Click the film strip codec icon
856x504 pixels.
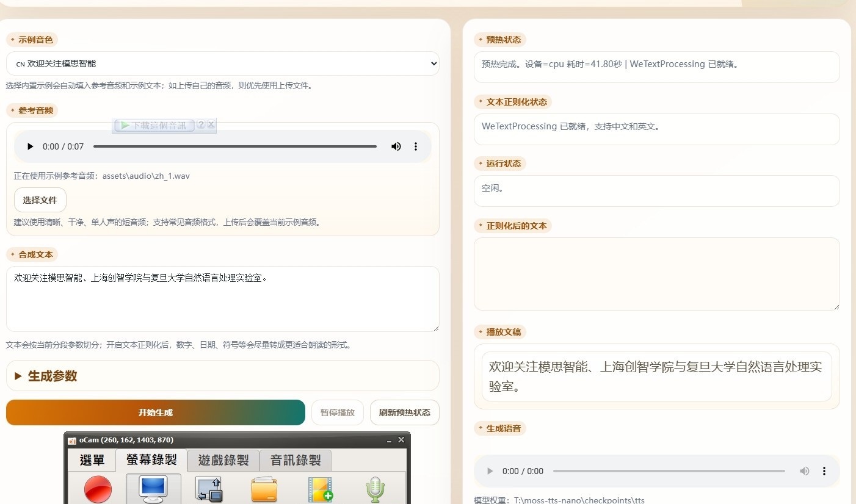point(320,489)
